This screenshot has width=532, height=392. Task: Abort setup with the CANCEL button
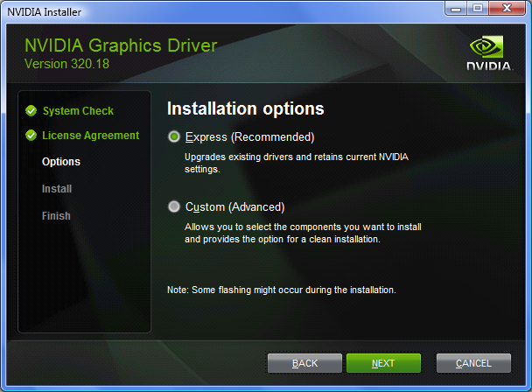[x=473, y=363]
